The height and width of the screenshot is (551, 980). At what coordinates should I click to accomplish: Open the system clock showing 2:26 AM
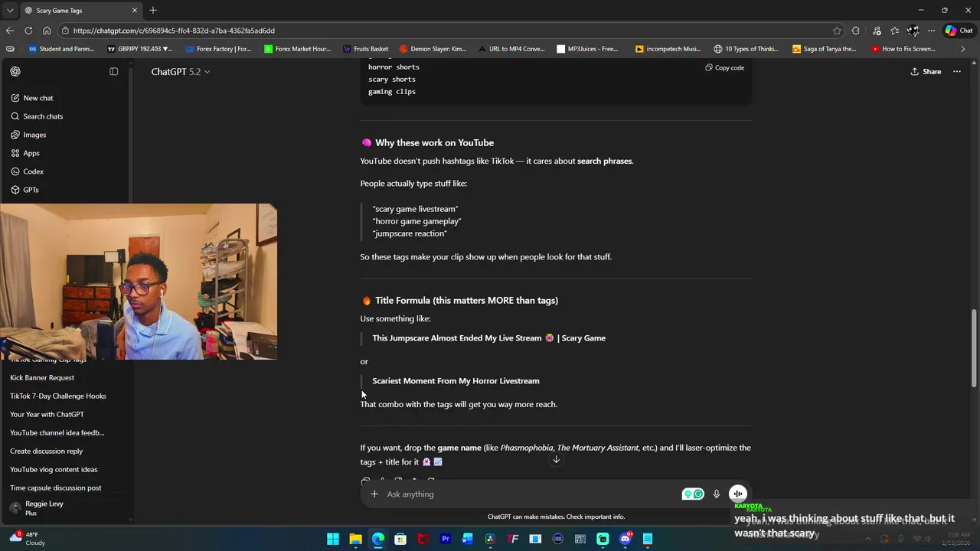click(x=955, y=539)
